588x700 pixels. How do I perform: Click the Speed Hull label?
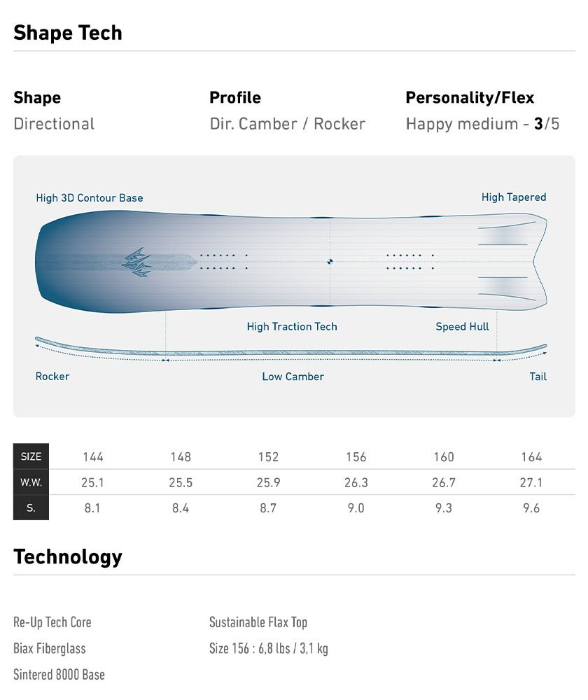(462, 326)
